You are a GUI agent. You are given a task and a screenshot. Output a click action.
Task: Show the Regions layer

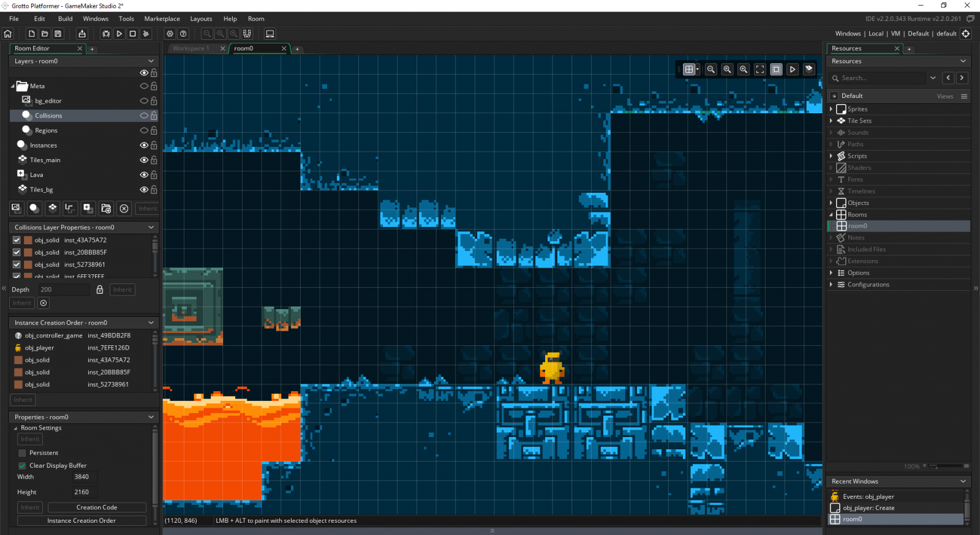tap(144, 130)
